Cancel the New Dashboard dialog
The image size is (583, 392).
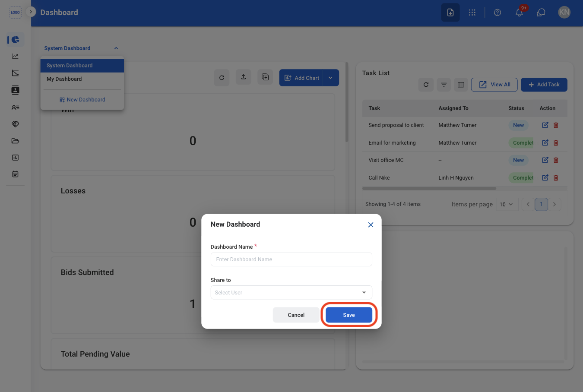tap(296, 315)
